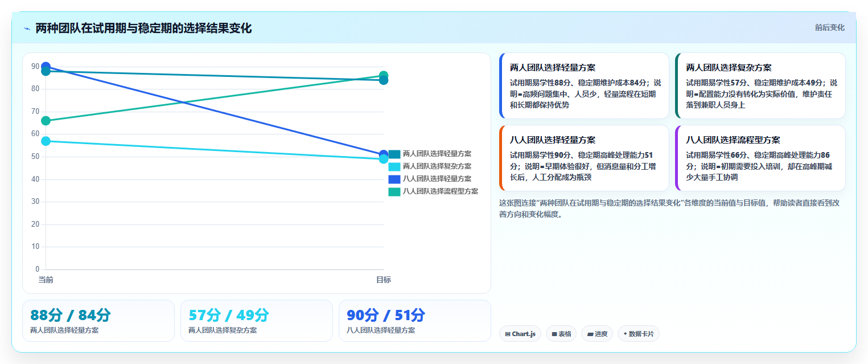Click the 进度 chip

pyautogui.click(x=598, y=334)
